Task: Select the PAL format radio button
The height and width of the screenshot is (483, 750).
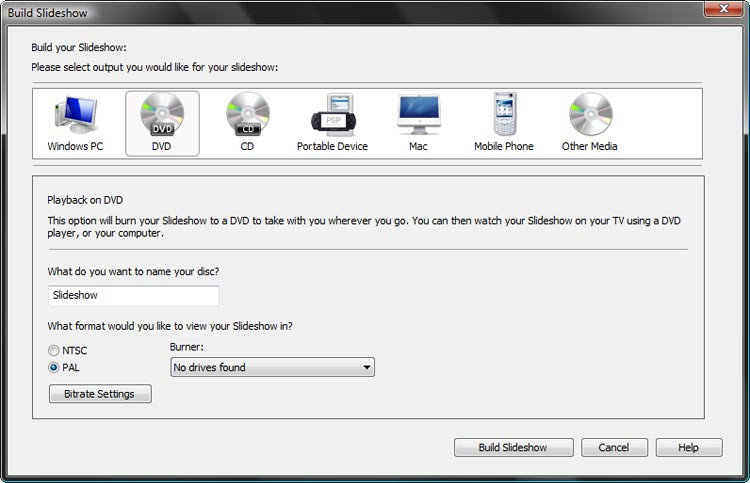Action: pos(54,367)
